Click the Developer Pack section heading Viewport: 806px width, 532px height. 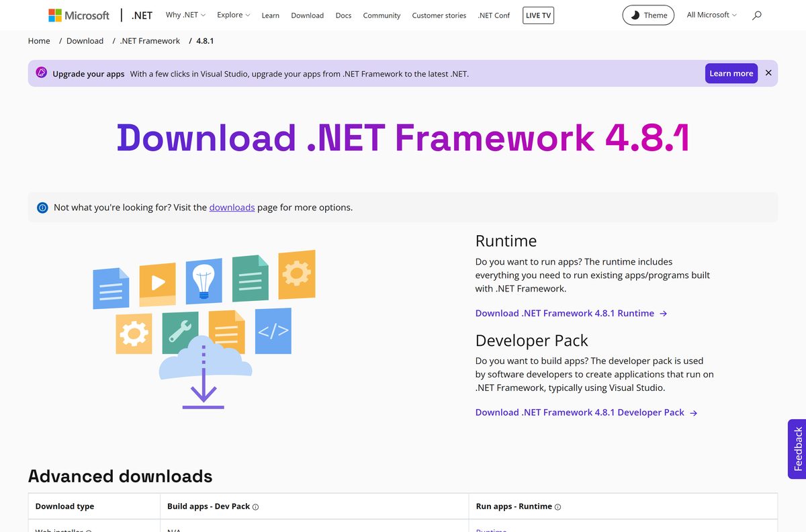coord(531,341)
